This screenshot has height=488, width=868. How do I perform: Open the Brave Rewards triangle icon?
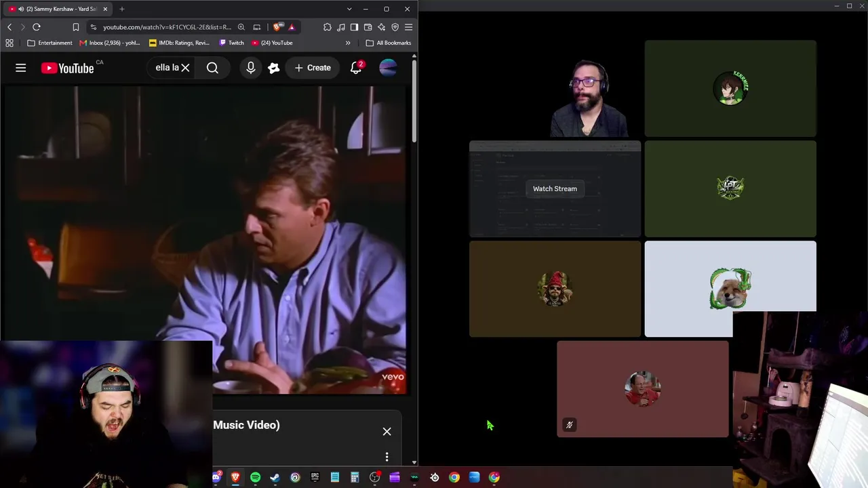[292, 27]
